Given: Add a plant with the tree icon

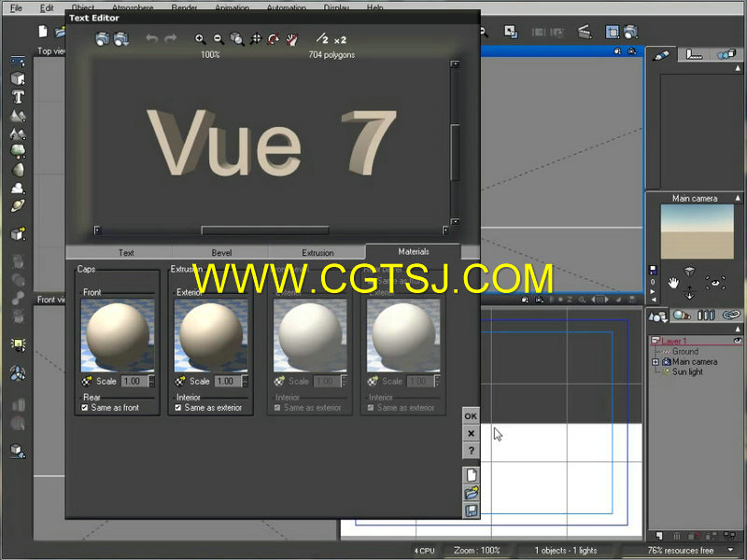Looking at the screenshot, I should coord(18,151).
